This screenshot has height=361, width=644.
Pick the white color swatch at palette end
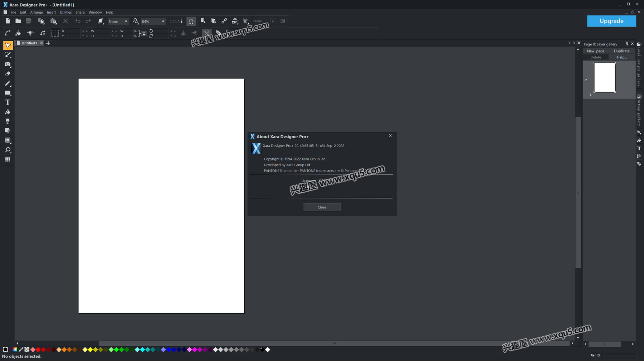pos(268,350)
